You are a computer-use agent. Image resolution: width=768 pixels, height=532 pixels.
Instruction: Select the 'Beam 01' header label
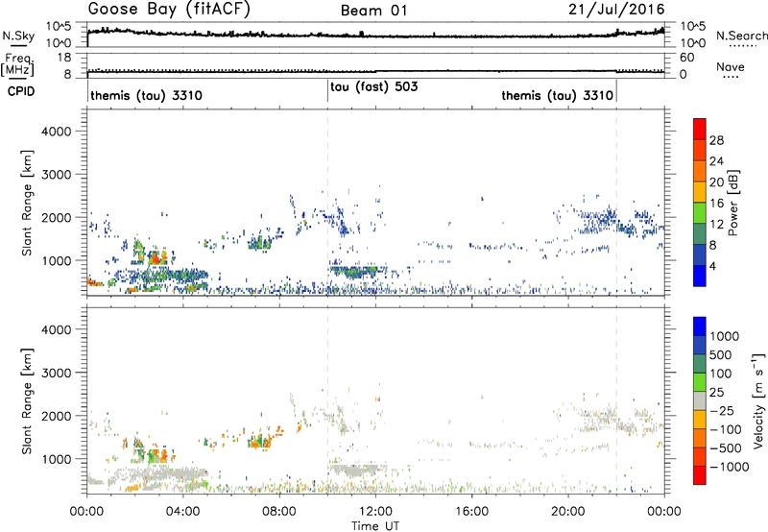pyautogui.click(x=373, y=11)
